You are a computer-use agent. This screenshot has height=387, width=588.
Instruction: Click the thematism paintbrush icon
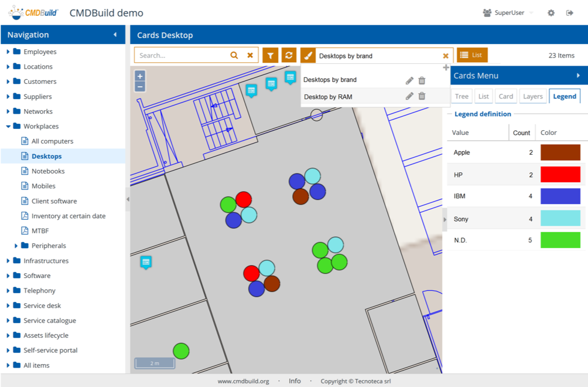[308, 56]
